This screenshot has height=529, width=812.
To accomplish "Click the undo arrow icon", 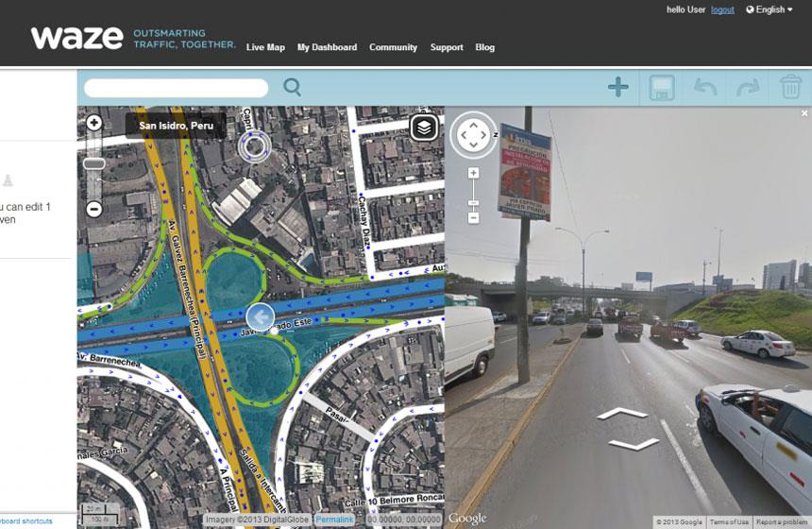I will 705,89.
